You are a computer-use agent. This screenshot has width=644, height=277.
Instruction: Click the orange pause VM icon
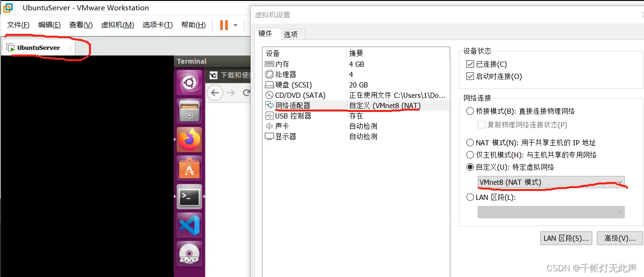point(224,25)
